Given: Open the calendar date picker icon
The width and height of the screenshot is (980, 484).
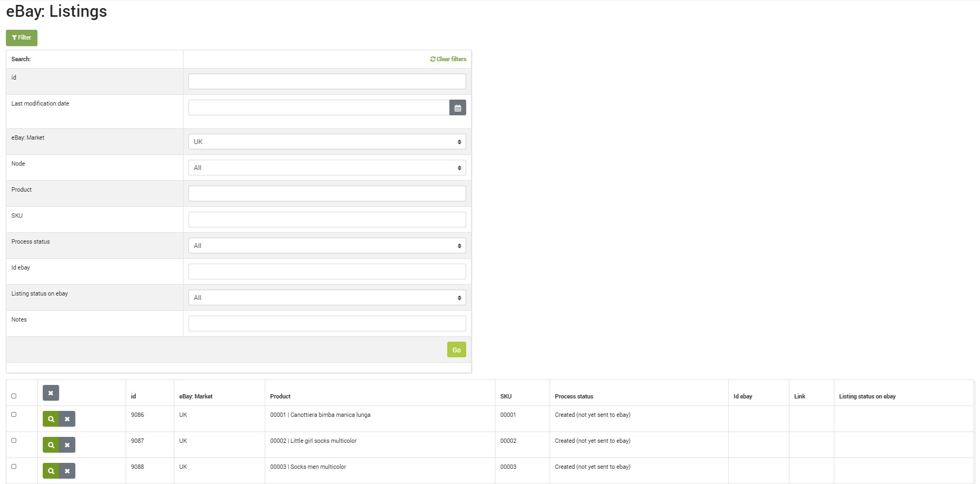Looking at the screenshot, I should point(458,108).
